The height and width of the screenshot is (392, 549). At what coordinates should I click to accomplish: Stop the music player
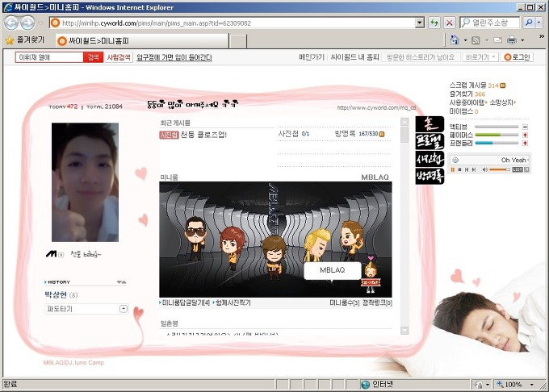[x=459, y=169]
